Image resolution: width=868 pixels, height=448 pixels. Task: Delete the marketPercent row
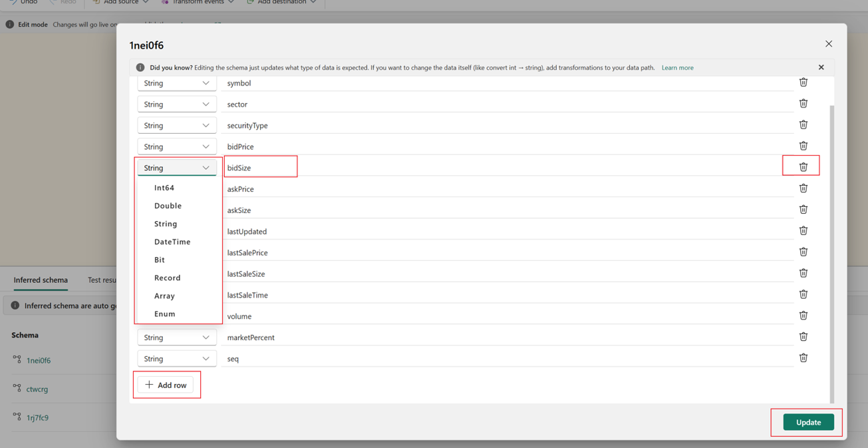point(803,337)
